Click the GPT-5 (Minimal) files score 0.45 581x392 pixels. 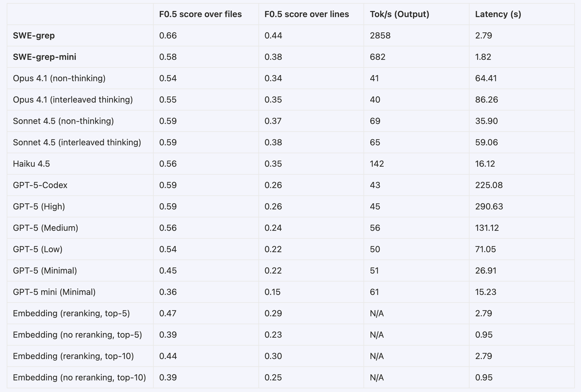click(x=168, y=271)
